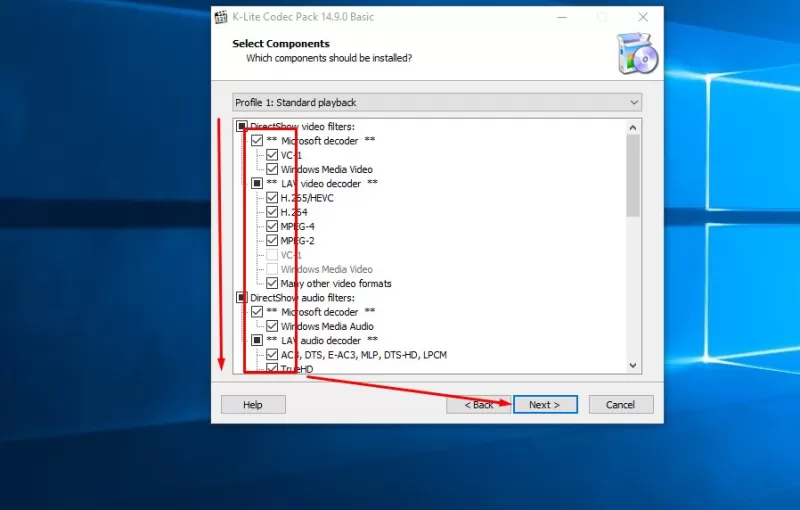Screen dimensions: 800x510
Task: Go back with the < Back button
Action: [x=479, y=404]
